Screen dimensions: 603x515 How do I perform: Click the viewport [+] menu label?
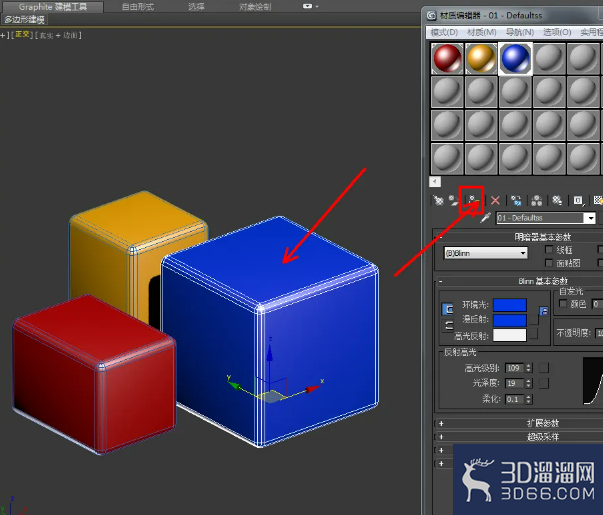5,35
